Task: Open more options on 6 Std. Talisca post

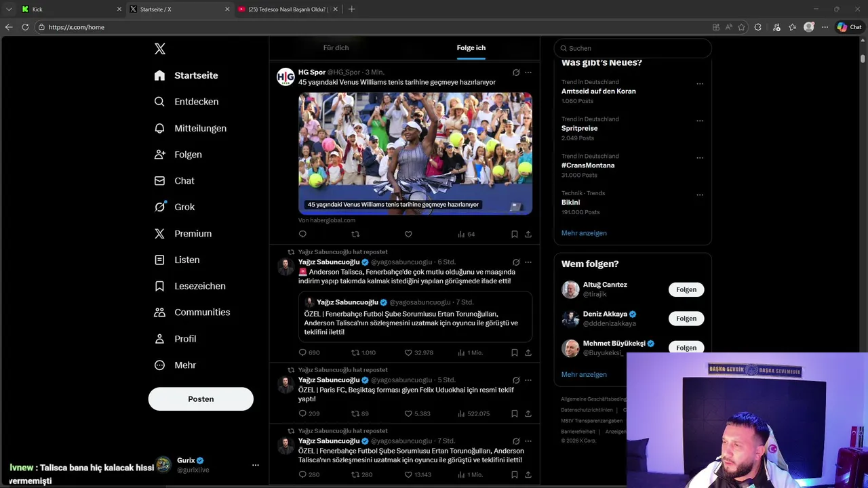Action: [528, 262]
